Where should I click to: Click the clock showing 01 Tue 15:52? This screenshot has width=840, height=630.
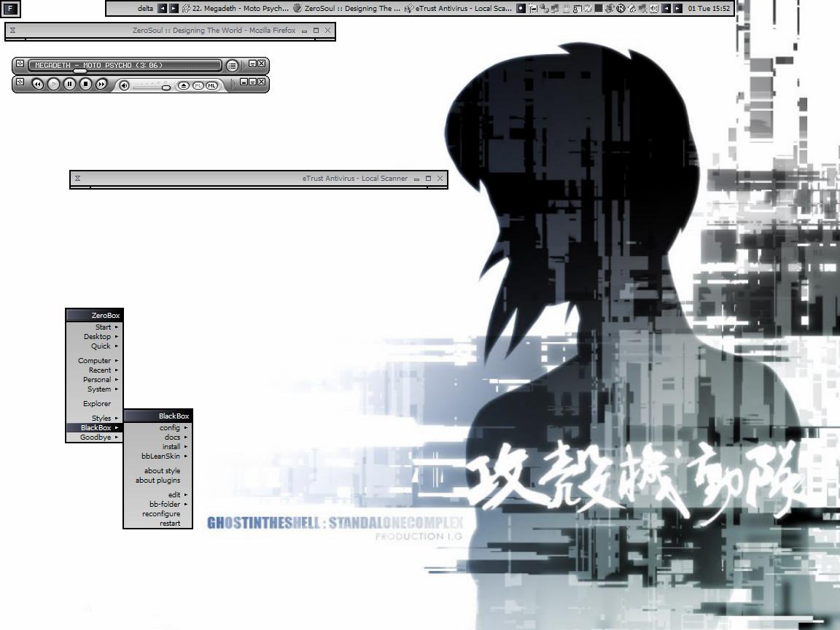(x=709, y=9)
